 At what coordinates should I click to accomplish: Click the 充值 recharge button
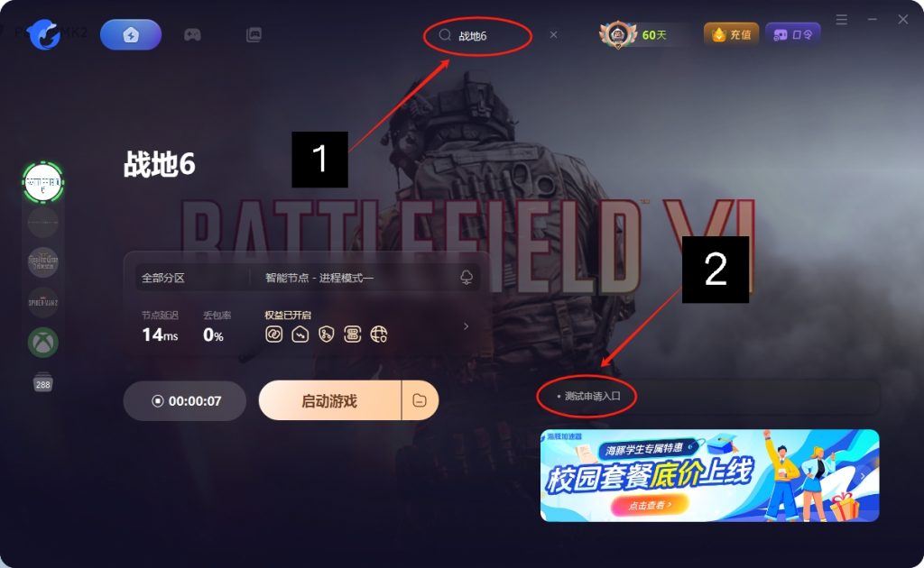tap(731, 35)
